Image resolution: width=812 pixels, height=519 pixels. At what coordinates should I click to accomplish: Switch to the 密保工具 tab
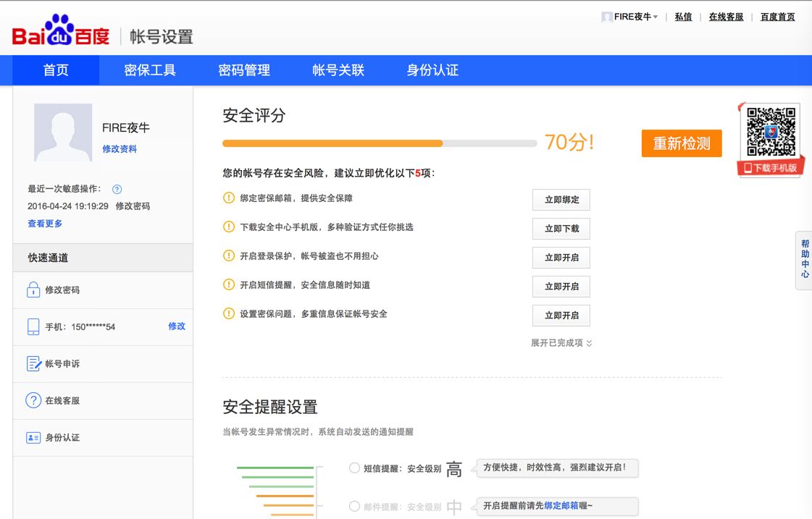pos(150,70)
